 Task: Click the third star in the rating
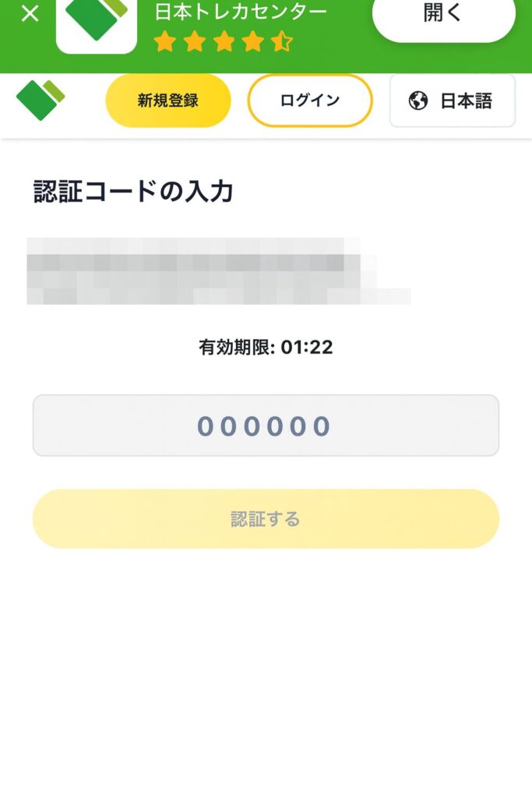point(224,41)
